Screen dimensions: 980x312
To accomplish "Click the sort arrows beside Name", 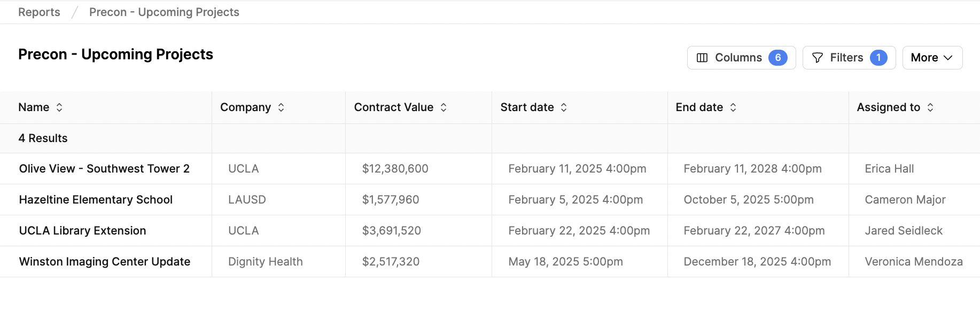I will [x=59, y=107].
